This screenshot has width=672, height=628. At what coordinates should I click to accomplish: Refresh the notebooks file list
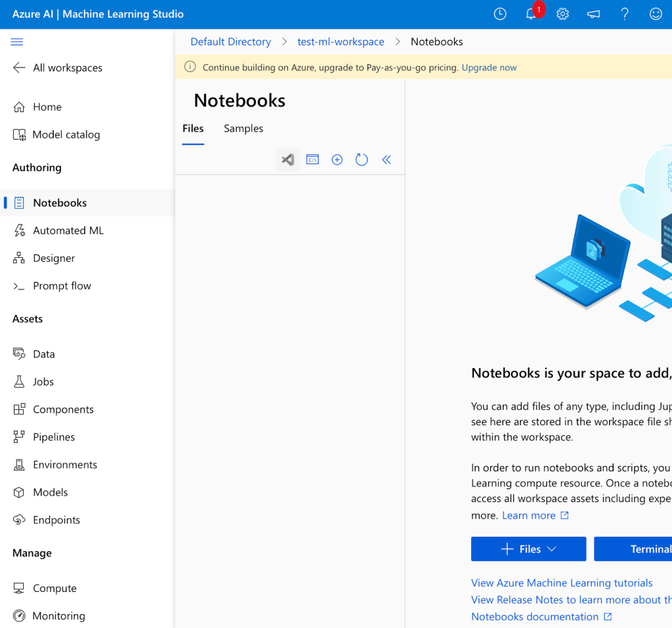[362, 159]
